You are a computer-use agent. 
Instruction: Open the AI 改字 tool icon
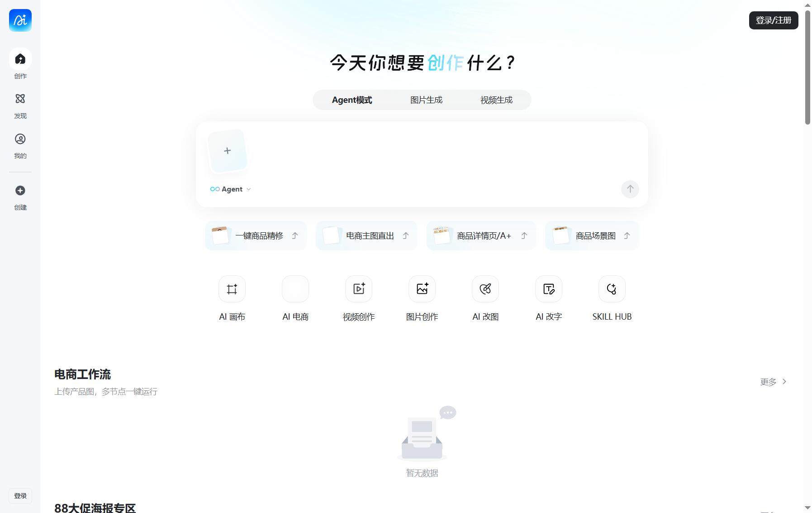coord(549,289)
